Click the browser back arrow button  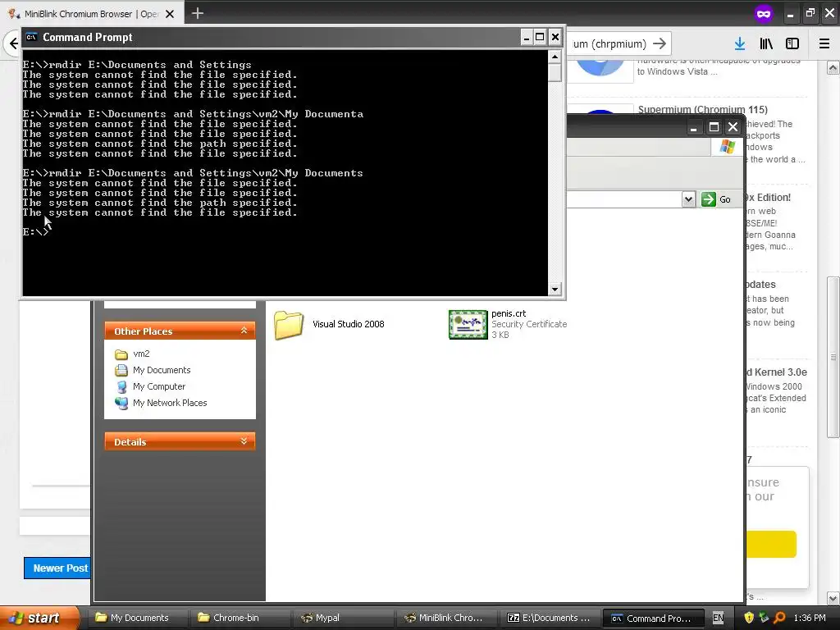click(13, 44)
